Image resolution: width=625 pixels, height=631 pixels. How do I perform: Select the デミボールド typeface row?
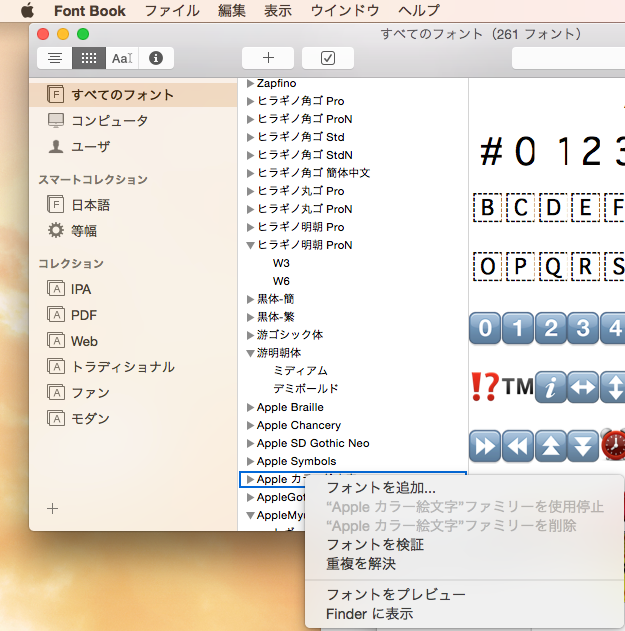(353, 389)
